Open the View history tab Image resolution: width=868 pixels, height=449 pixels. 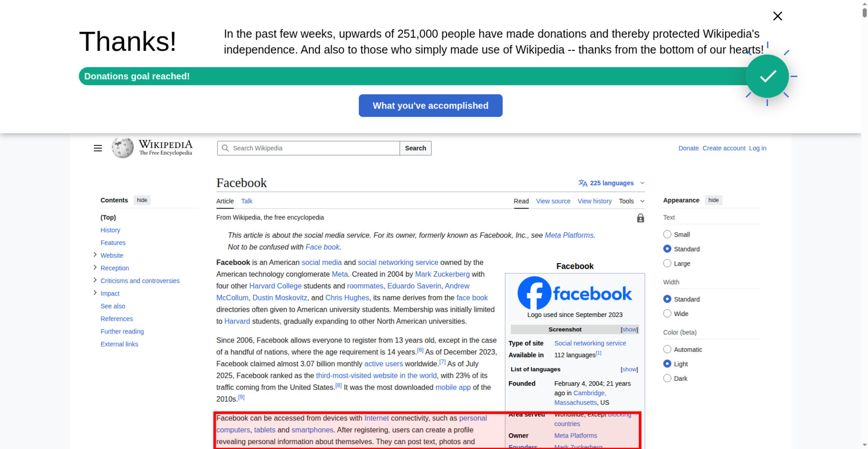pos(594,201)
